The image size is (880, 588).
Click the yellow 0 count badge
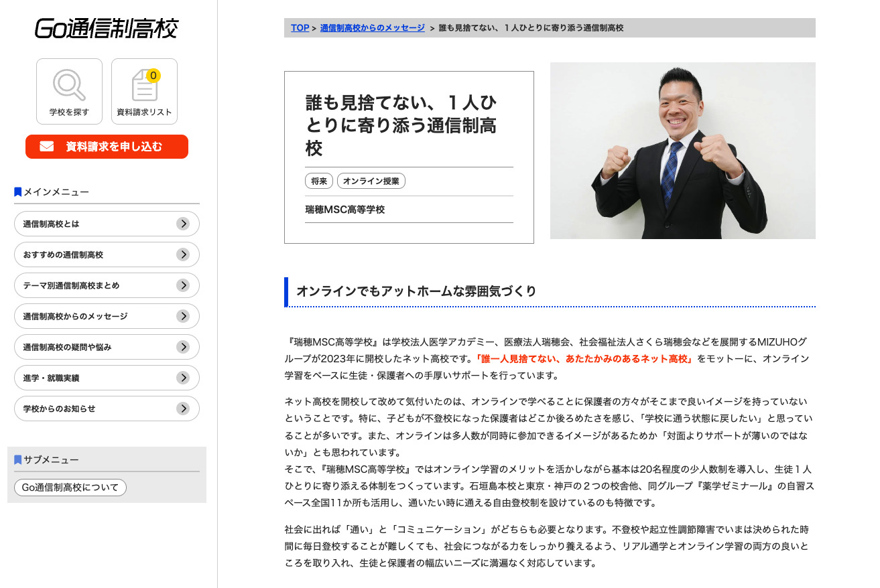[x=153, y=76]
